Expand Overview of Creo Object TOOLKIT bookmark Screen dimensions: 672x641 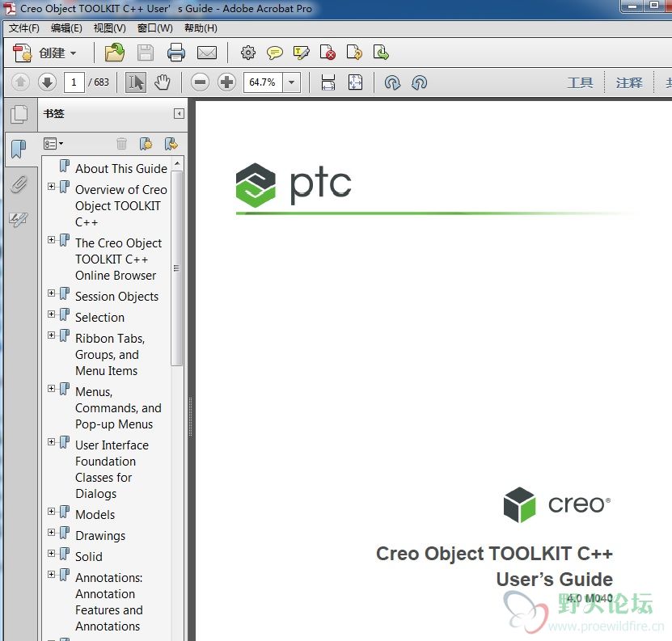[51, 187]
